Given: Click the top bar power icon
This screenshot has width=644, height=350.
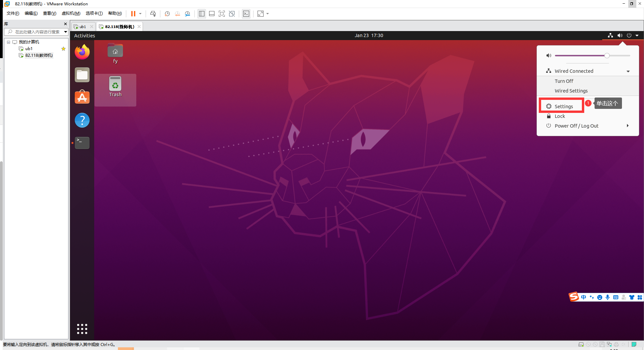Looking at the screenshot, I should 629,35.
